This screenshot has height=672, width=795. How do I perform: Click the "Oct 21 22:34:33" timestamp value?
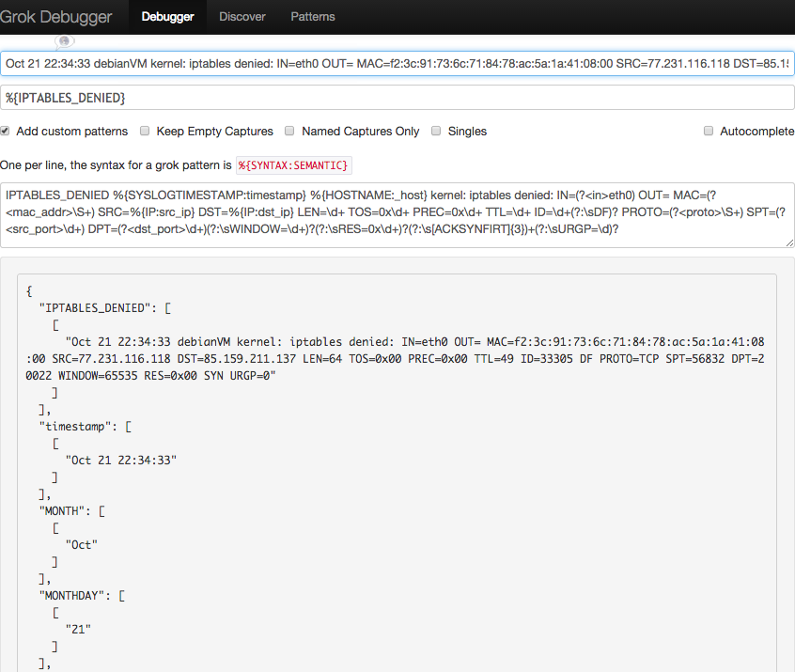pos(121,460)
